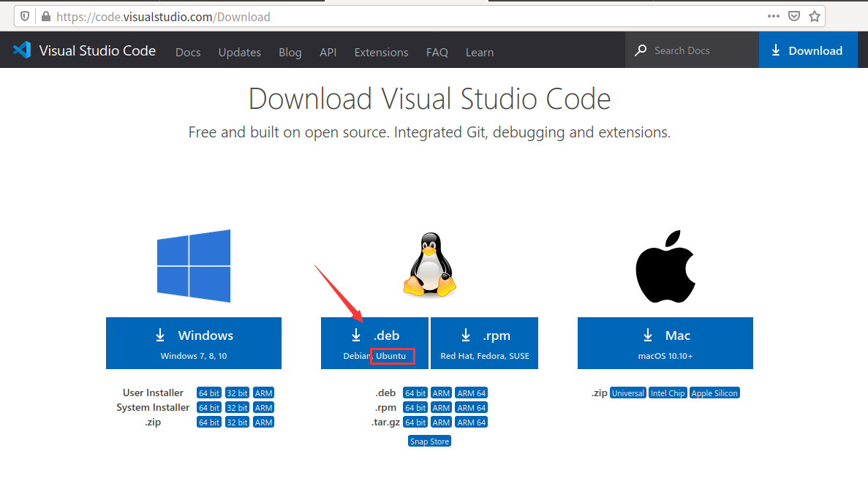
Task: Click the Visual Studio Code logo icon
Action: [22, 50]
